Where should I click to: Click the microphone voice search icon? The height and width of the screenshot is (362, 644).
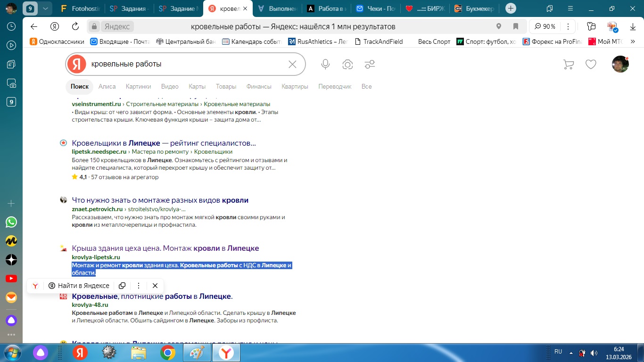pos(325,64)
